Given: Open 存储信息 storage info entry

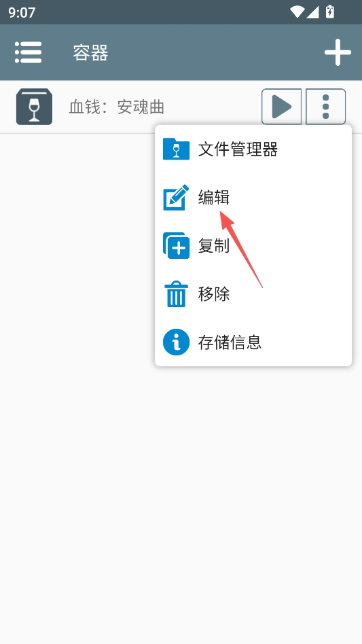Looking at the screenshot, I should pos(230,342).
